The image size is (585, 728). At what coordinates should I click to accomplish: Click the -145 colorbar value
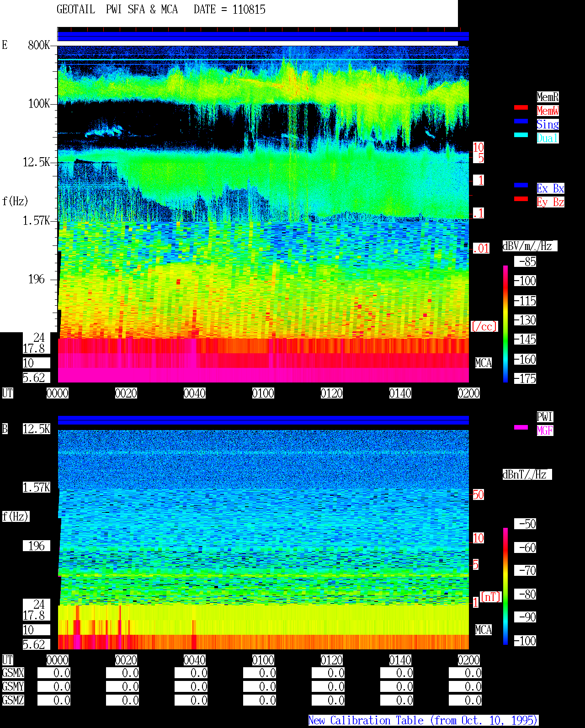[525, 339]
